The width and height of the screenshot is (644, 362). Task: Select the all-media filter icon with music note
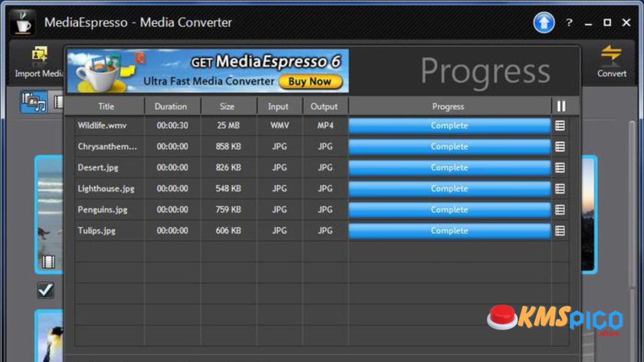tap(34, 102)
